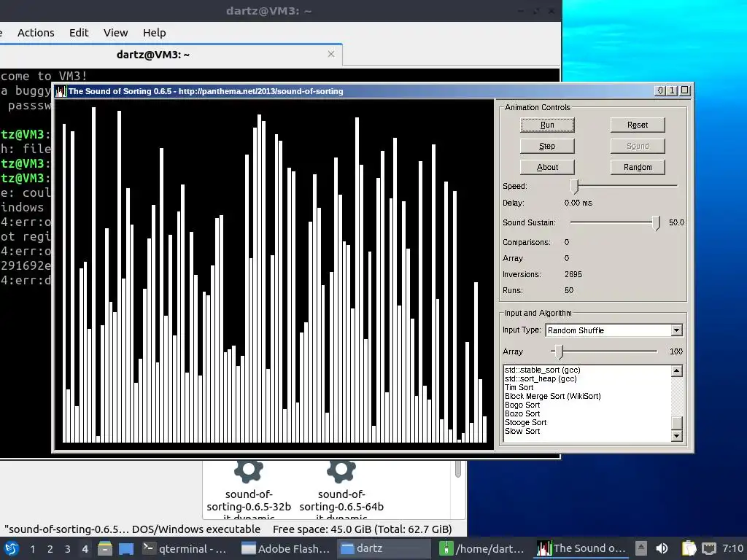Click the Runs value 50
Screen dimensions: 747x560
pos(569,290)
